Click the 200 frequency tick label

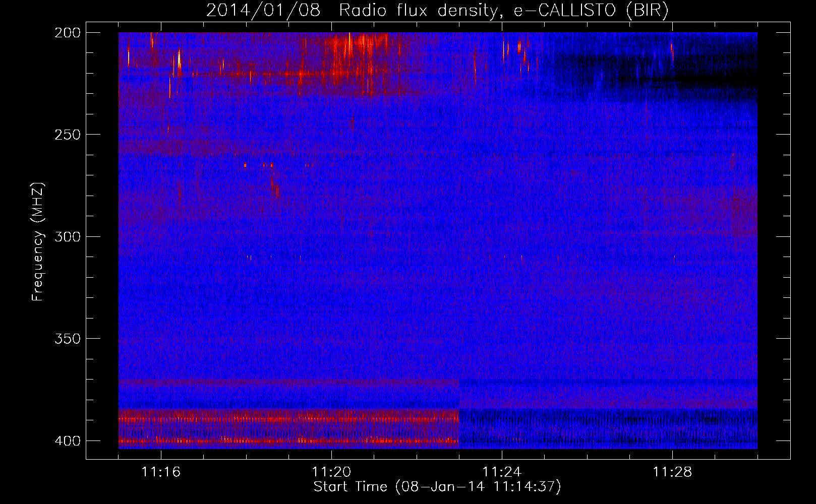pyautogui.click(x=67, y=33)
